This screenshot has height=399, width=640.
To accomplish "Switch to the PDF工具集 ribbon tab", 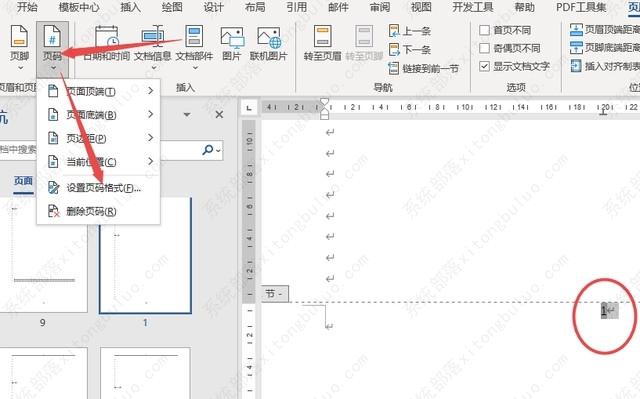I will [x=581, y=7].
